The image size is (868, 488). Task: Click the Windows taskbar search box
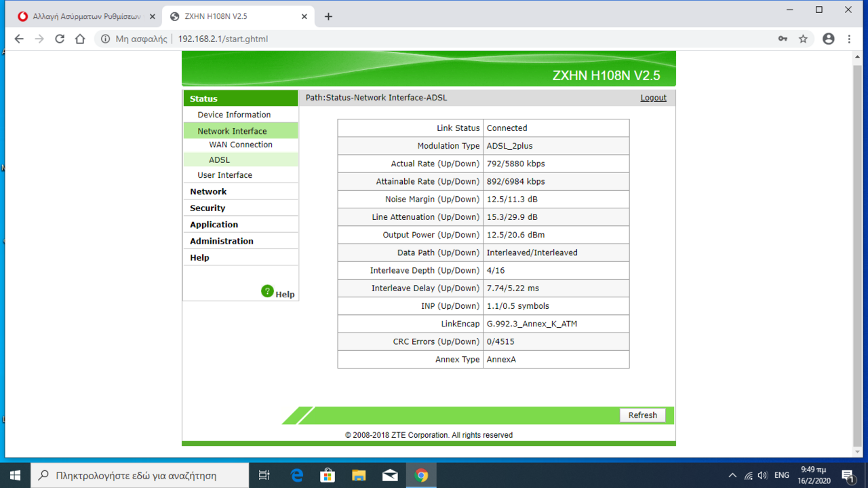[140, 475]
